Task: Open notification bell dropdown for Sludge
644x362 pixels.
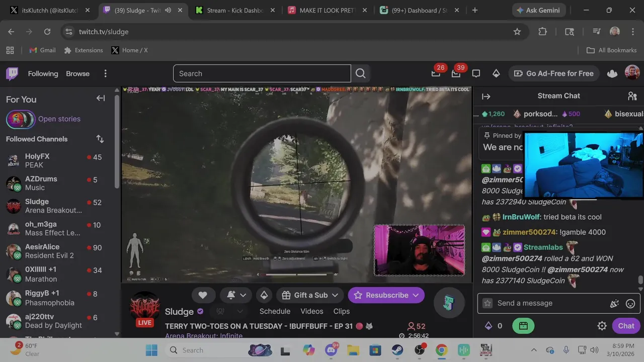Action: (x=236, y=295)
